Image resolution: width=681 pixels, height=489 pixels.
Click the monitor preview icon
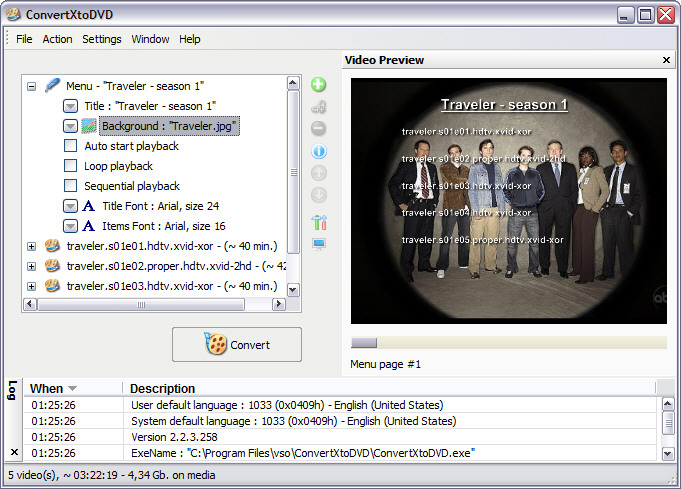(x=319, y=244)
